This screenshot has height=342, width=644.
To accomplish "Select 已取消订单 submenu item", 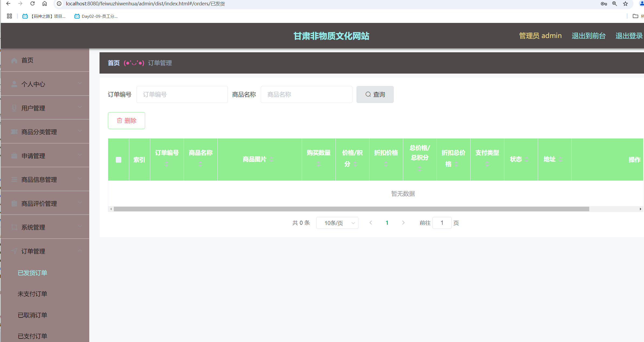I will (x=32, y=315).
